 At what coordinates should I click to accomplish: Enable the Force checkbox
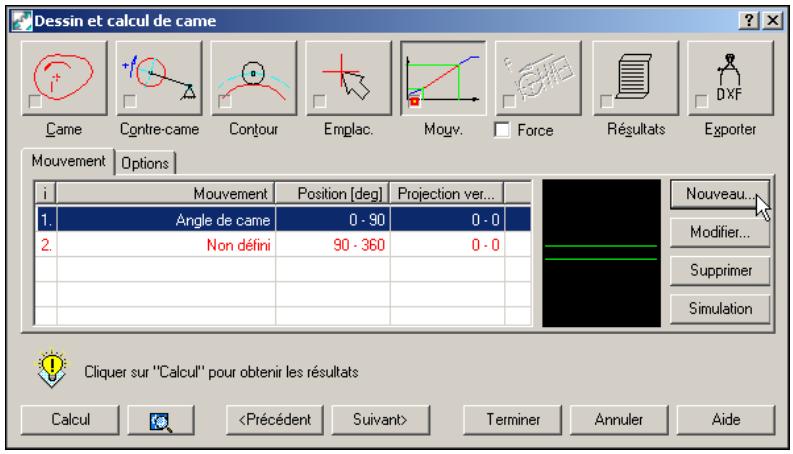coord(502,130)
